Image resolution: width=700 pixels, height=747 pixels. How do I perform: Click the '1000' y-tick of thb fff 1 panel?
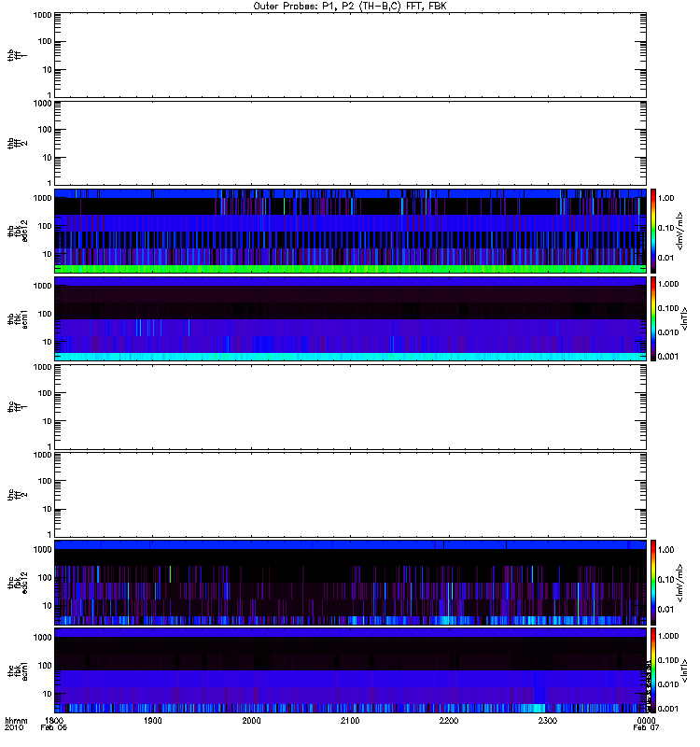[x=42, y=15]
